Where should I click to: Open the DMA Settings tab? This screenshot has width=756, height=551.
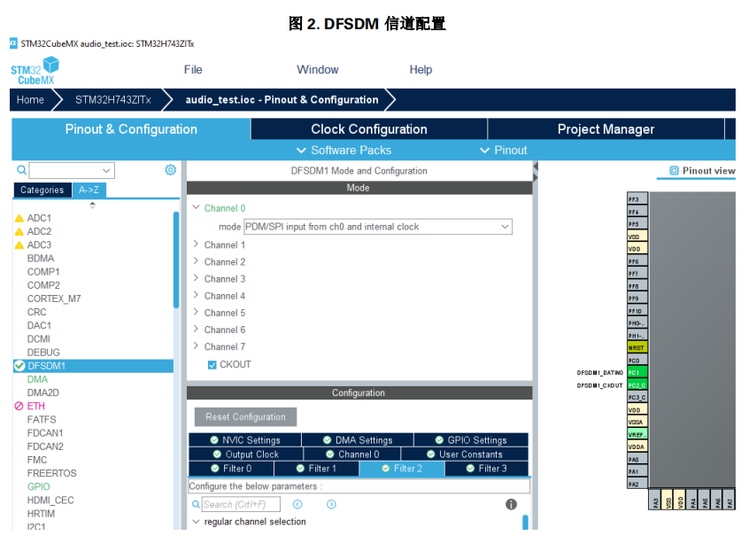coord(358,440)
